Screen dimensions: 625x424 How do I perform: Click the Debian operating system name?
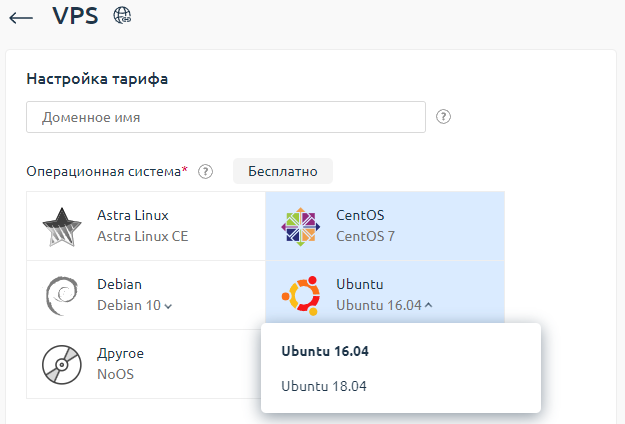119,285
